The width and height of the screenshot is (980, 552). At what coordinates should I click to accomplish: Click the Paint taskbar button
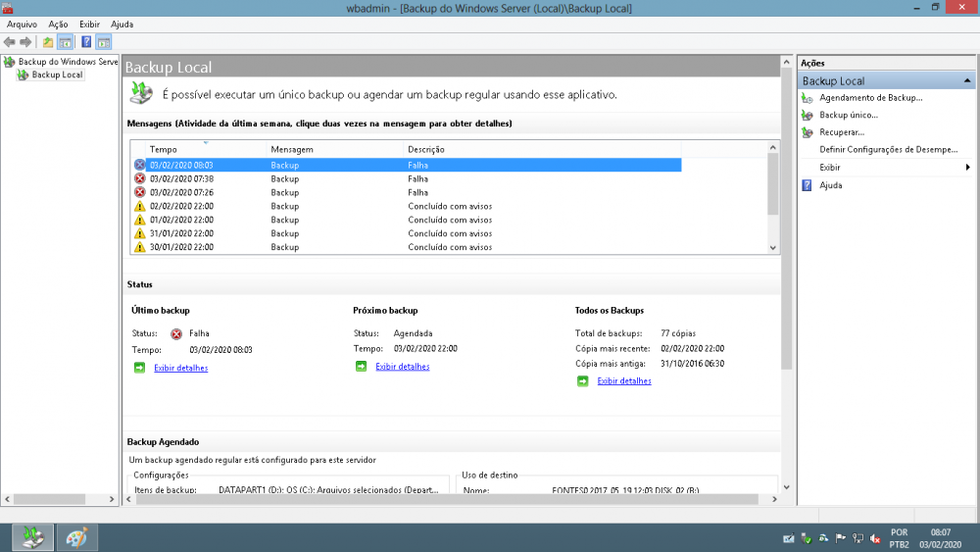pos(76,537)
